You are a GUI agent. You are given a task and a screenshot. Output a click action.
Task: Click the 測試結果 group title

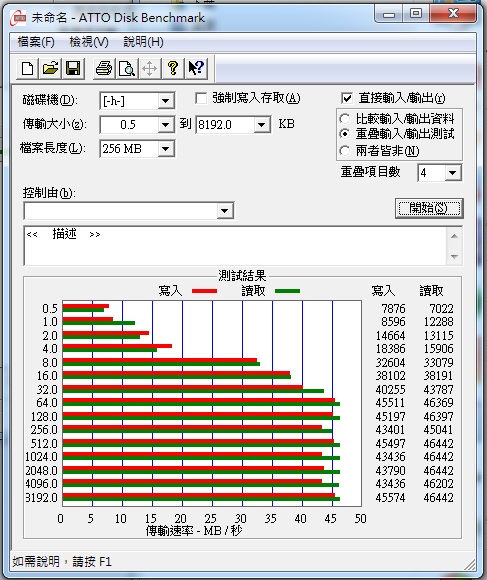point(242,276)
